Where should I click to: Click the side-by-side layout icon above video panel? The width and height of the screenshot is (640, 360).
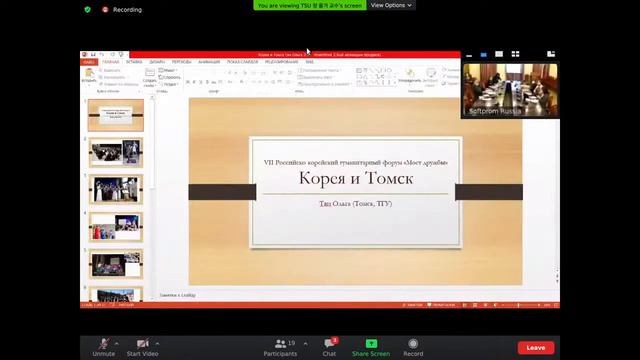tap(551, 54)
